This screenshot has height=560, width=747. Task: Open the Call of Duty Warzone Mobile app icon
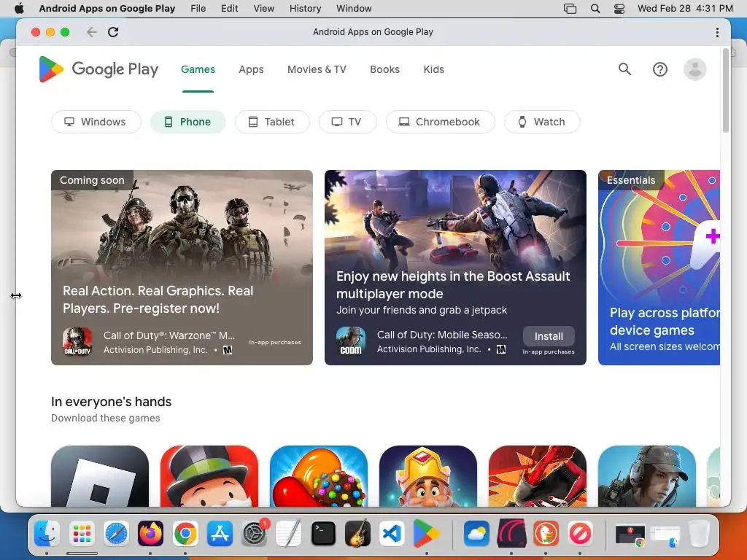77,342
